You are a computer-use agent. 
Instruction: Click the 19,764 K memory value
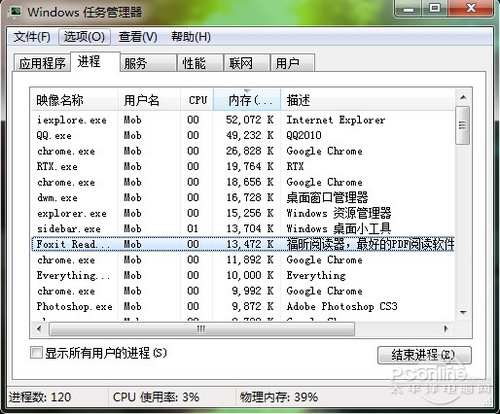[x=250, y=166]
